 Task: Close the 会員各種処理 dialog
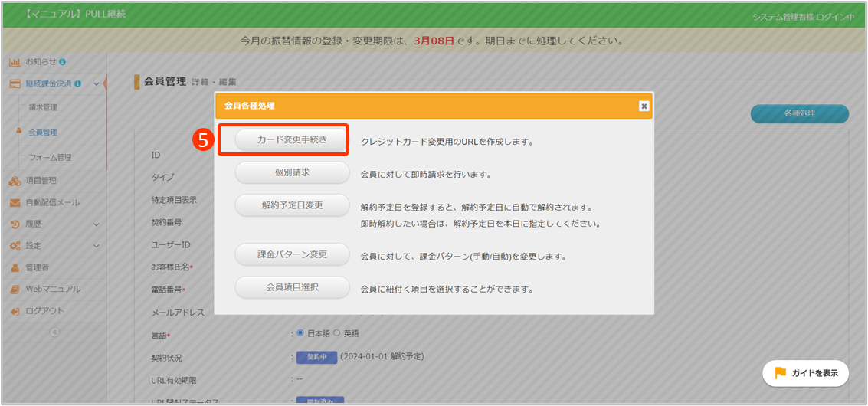(x=644, y=106)
